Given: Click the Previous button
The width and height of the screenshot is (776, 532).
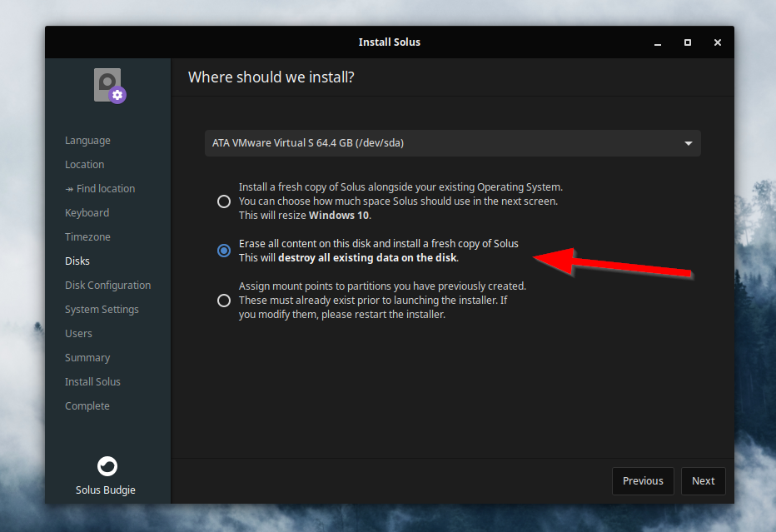Looking at the screenshot, I should click(x=643, y=481).
